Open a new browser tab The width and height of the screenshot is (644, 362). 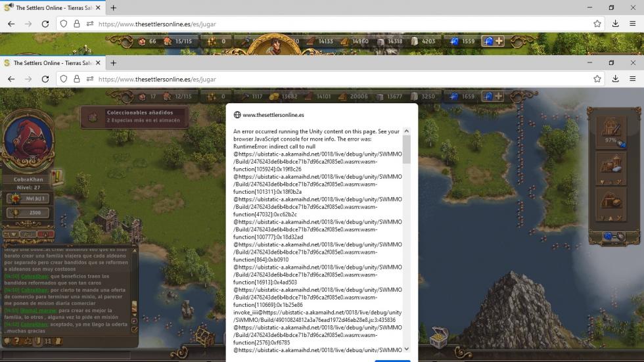(x=113, y=63)
